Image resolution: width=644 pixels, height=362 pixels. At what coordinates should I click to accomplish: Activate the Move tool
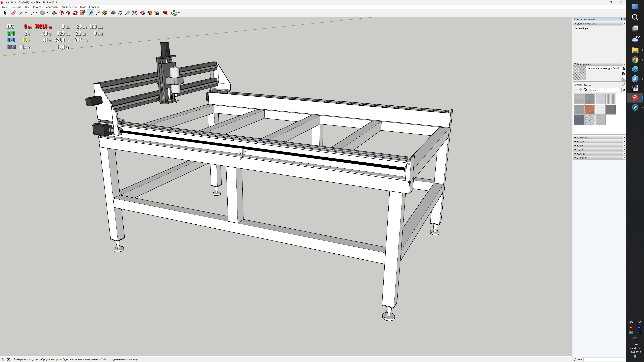click(68, 13)
